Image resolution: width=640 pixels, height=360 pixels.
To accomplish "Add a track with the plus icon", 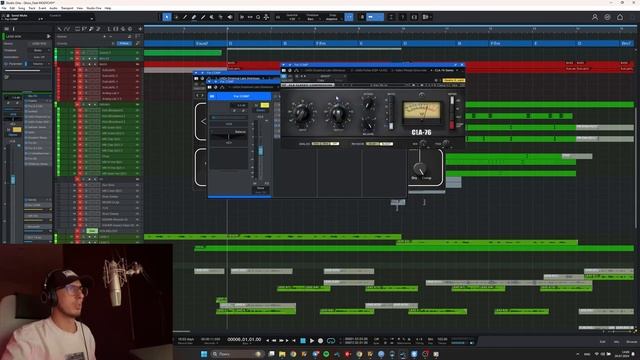I will point(140,29).
